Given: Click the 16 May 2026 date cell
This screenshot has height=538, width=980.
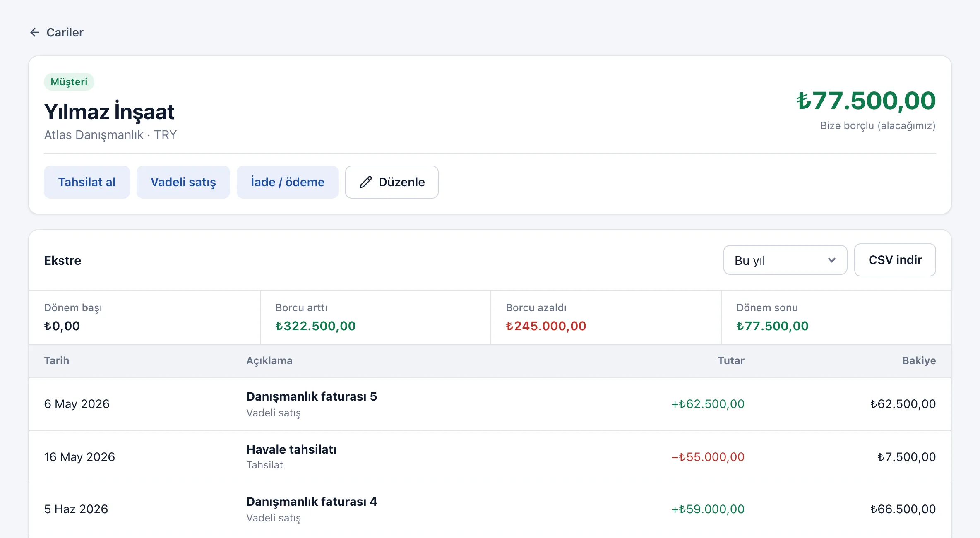Looking at the screenshot, I should [x=79, y=457].
